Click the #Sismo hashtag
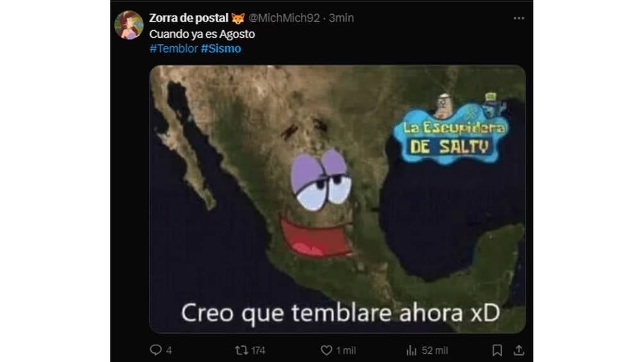 click(221, 49)
